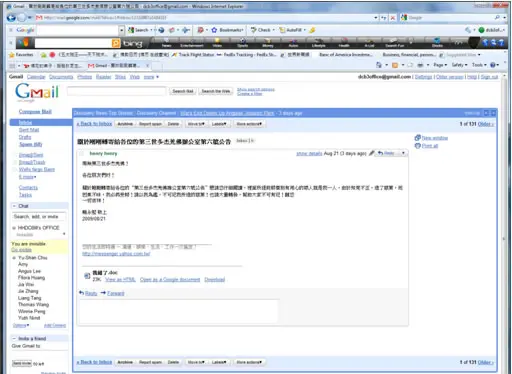Click the Favorites star icon

pyautogui.click(x=12, y=55)
